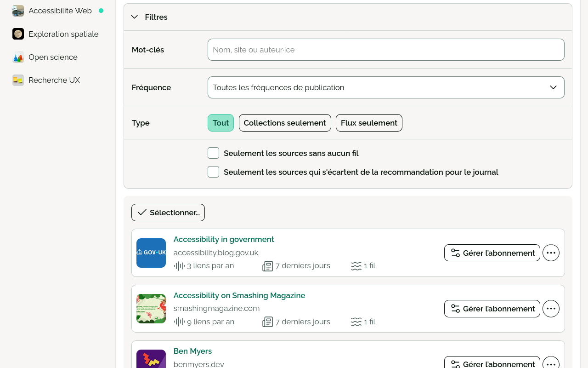
Task: Collapse the Filtres panel chevron
Action: [x=135, y=17]
